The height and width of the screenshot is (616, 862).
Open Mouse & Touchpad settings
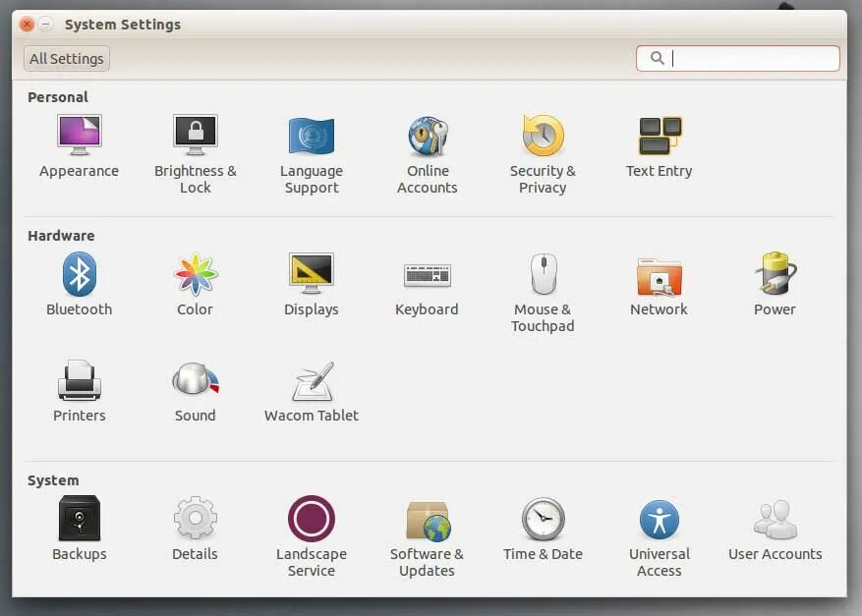(x=543, y=293)
